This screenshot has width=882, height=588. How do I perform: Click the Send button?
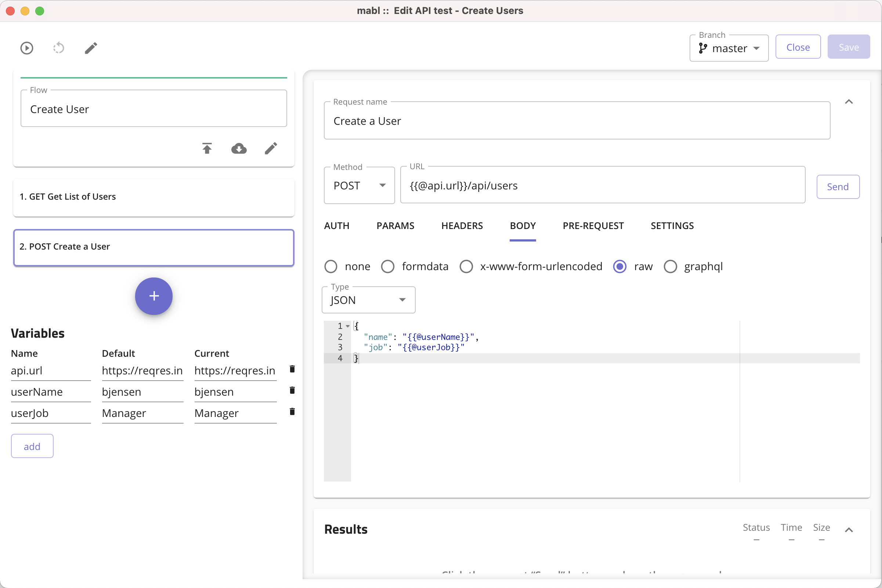(x=837, y=187)
